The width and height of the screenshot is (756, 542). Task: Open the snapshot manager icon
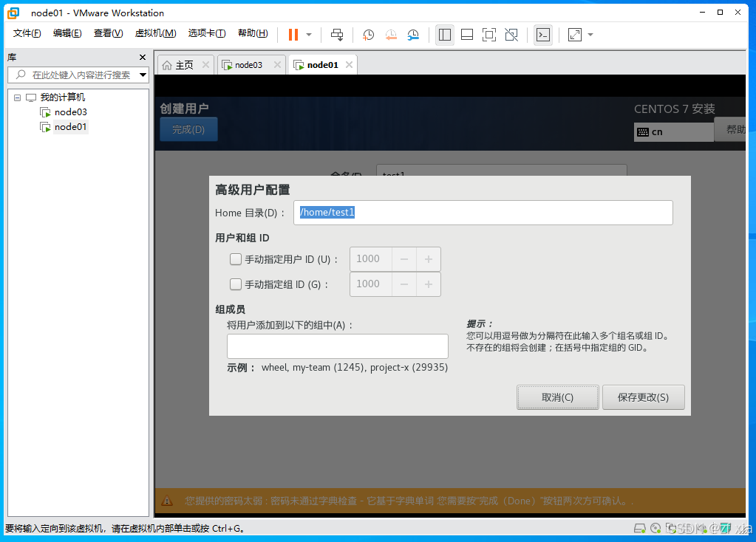click(413, 35)
